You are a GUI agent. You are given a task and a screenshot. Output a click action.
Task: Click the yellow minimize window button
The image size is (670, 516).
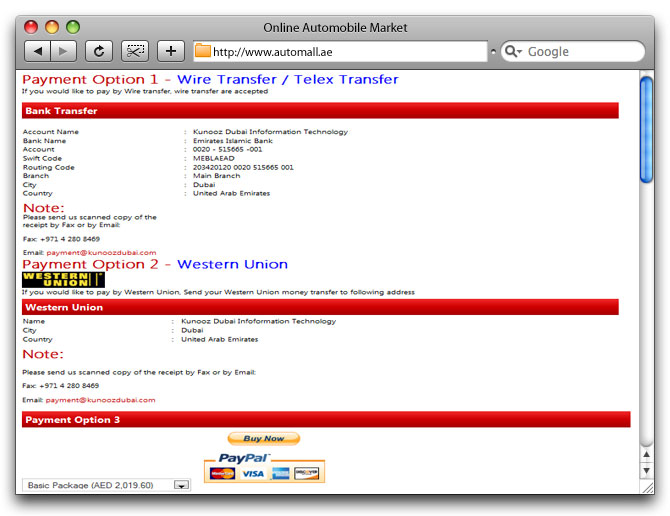(x=52, y=27)
